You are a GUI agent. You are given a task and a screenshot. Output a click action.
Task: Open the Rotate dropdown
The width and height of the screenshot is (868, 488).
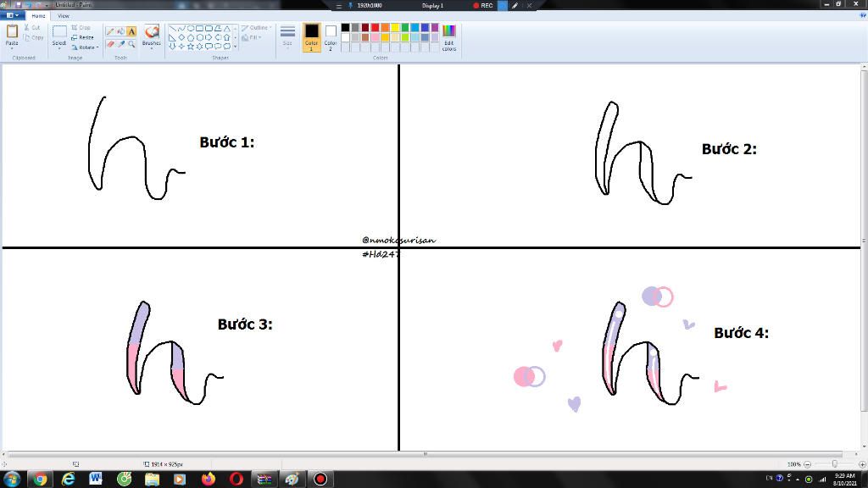point(85,47)
